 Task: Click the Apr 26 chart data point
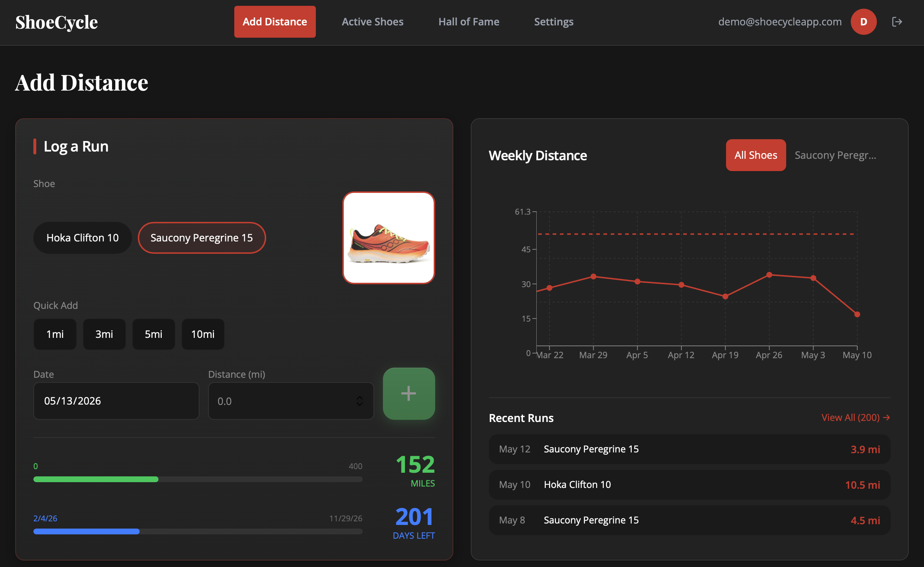pyautogui.click(x=769, y=275)
